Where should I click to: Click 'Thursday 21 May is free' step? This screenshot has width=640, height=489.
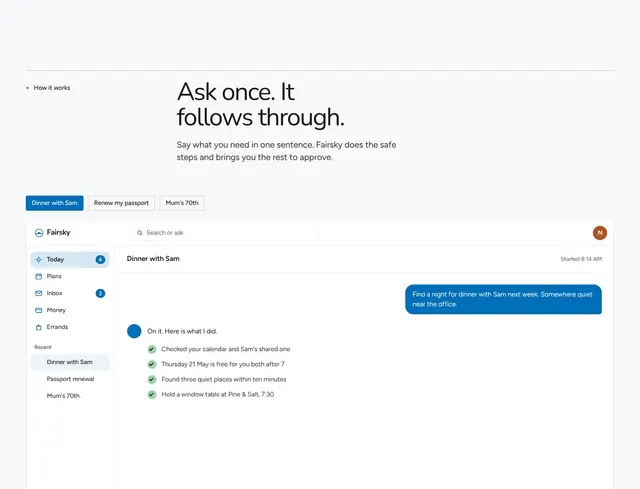coord(223,364)
